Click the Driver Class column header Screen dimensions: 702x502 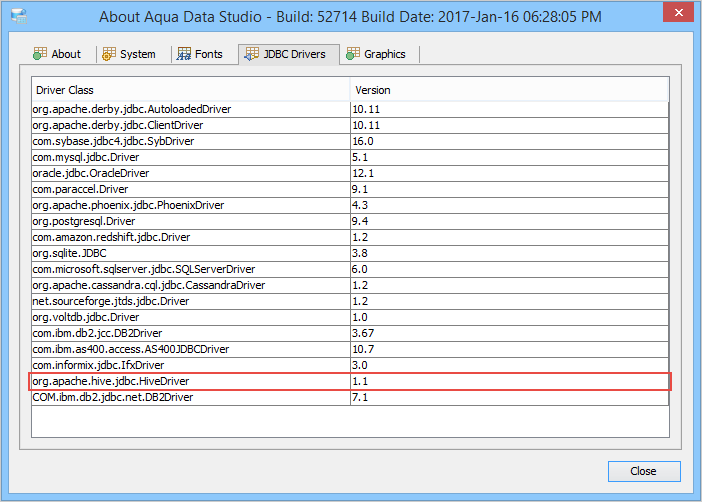pos(191,90)
